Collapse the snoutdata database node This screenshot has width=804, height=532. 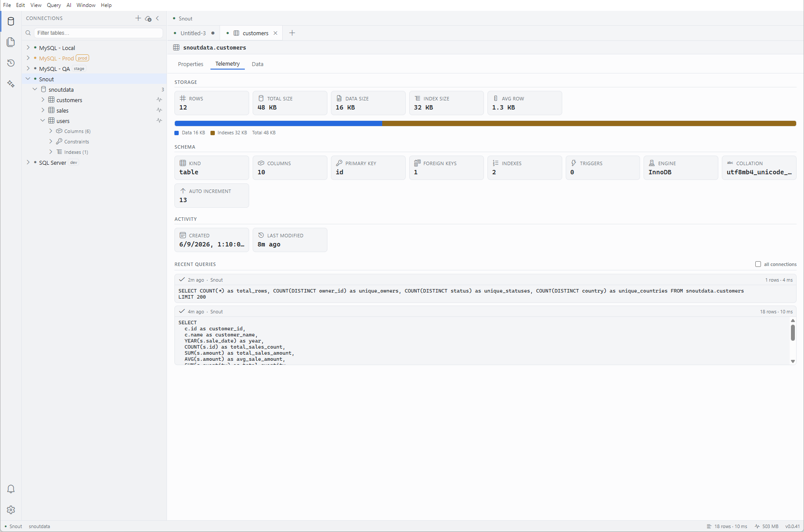click(35, 90)
